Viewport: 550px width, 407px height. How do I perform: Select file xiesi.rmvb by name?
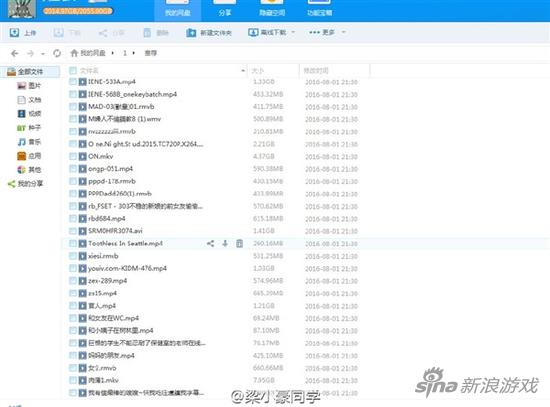103,256
